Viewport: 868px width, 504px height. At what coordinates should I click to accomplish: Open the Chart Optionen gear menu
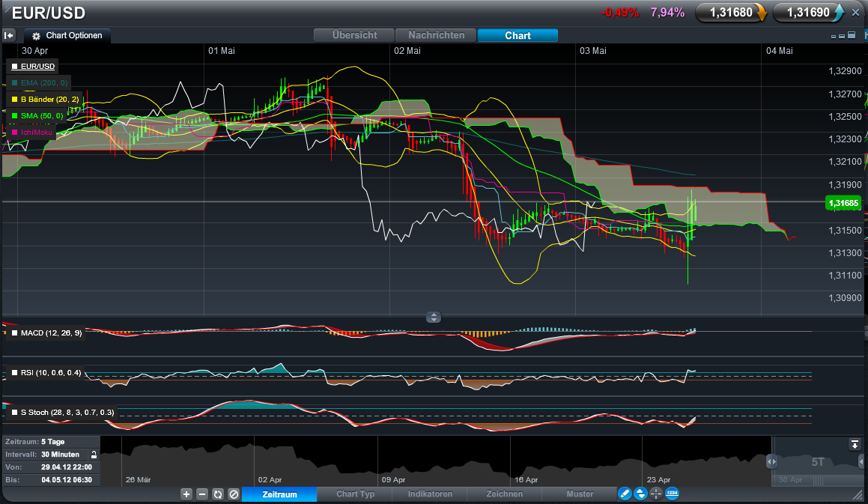(x=67, y=35)
